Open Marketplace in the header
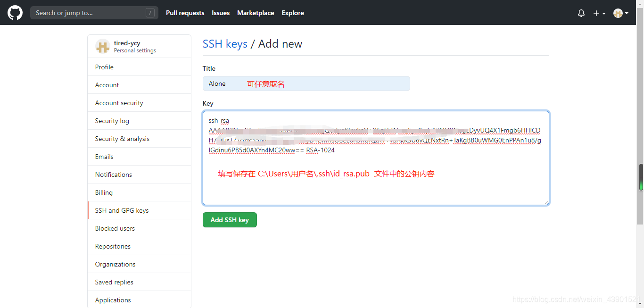 pos(256,13)
